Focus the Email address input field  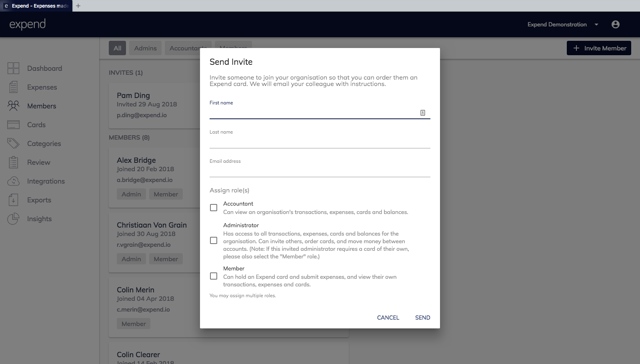(320, 171)
